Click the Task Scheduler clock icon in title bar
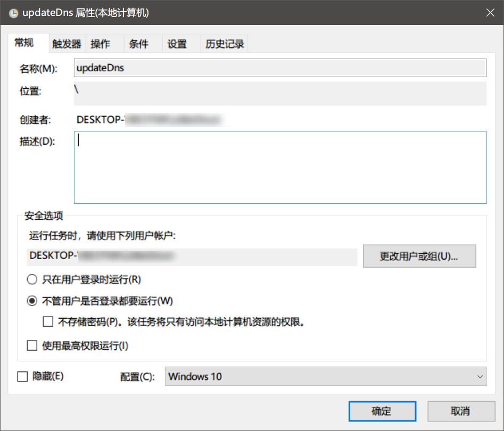The image size is (504, 431). point(13,13)
